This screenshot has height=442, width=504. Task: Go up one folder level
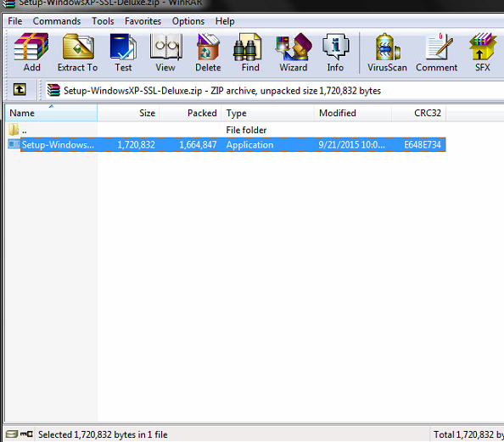[x=20, y=90]
